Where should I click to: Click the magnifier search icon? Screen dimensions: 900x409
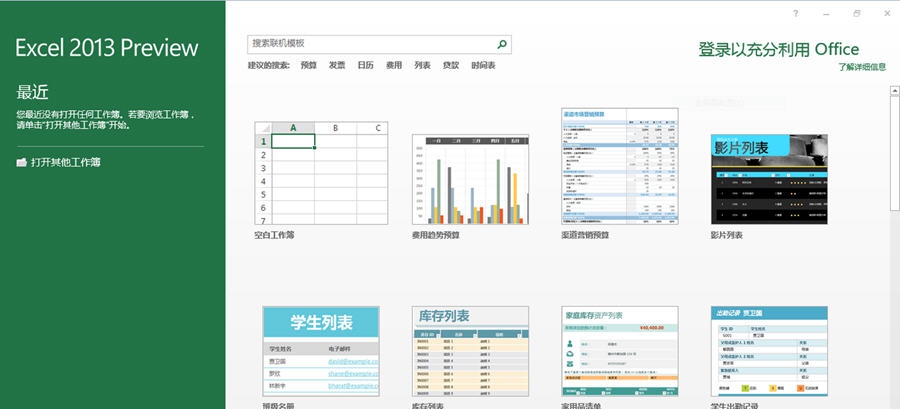[502, 44]
